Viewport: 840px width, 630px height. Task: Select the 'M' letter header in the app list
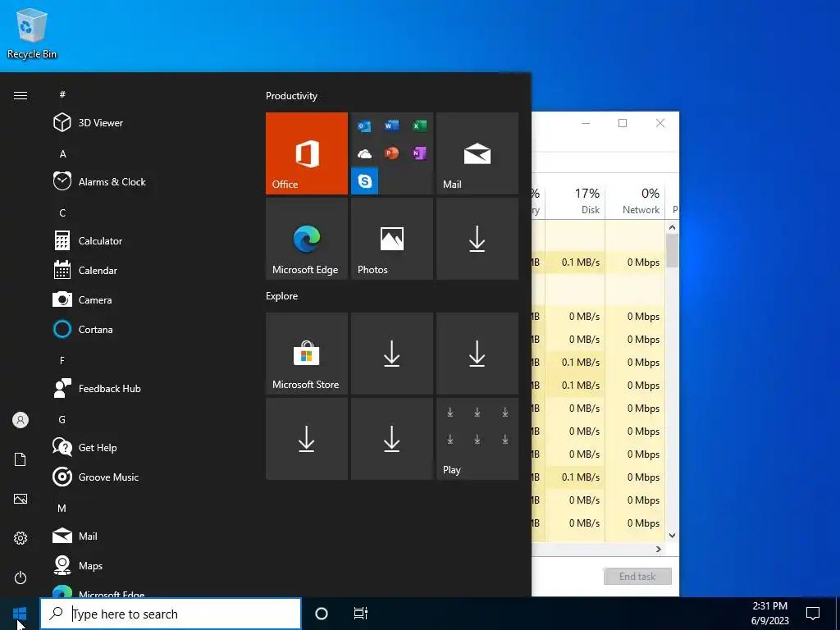(x=62, y=509)
